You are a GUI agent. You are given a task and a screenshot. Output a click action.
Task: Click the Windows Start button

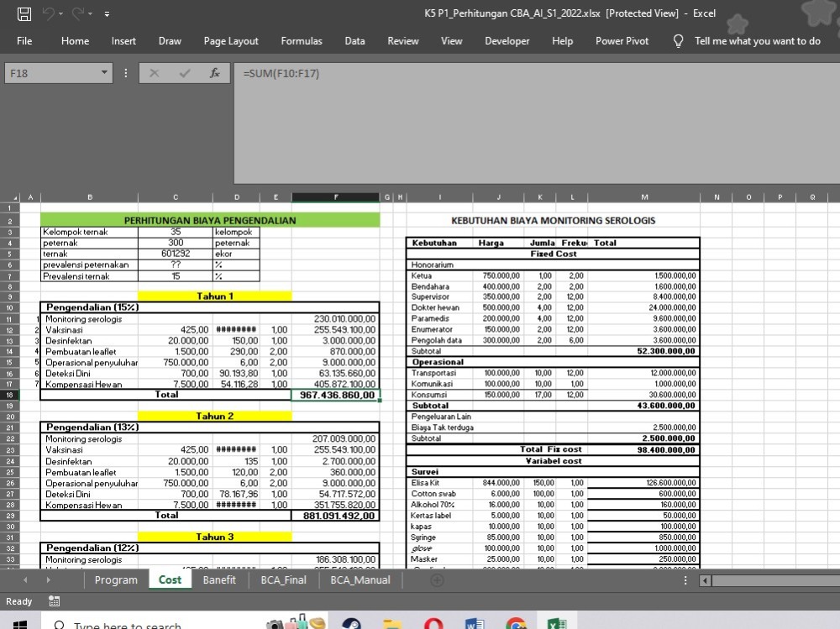point(20,625)
